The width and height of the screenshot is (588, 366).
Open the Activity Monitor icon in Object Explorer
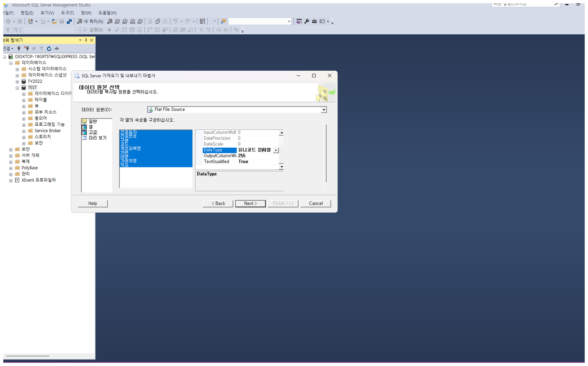(x=57, y=49)
